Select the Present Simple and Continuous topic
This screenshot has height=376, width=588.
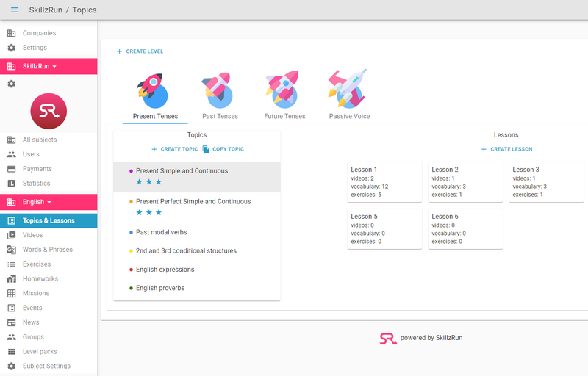(197, 177)
